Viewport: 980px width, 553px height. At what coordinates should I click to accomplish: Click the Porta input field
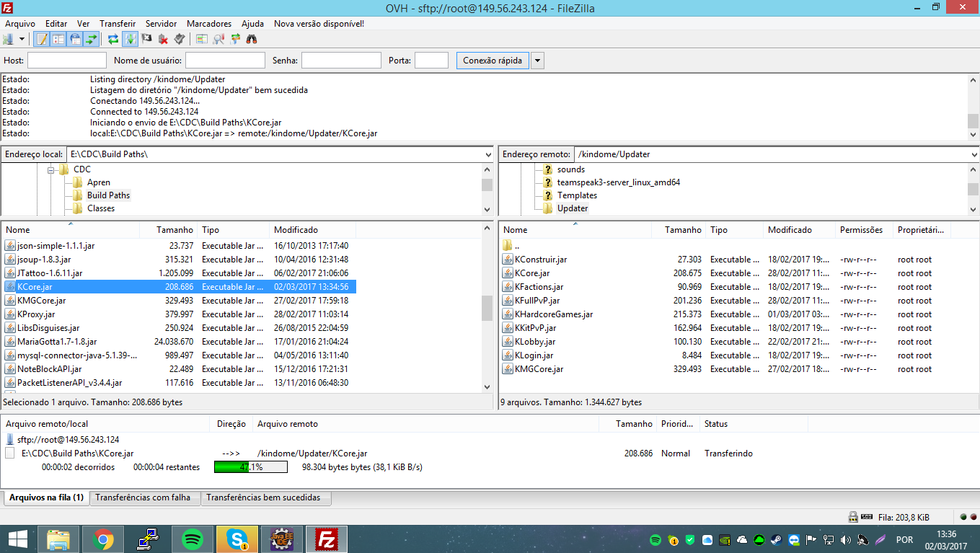click(432, 61)
